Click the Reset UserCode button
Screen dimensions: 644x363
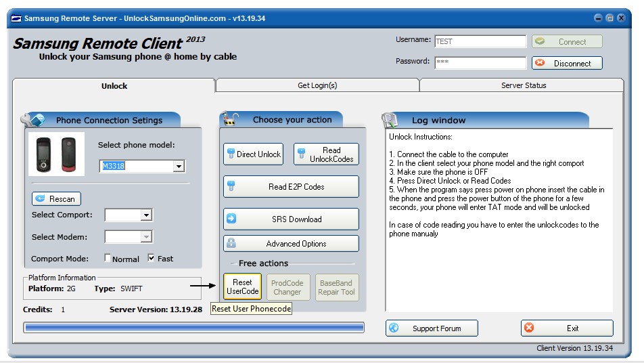[243, 286]
